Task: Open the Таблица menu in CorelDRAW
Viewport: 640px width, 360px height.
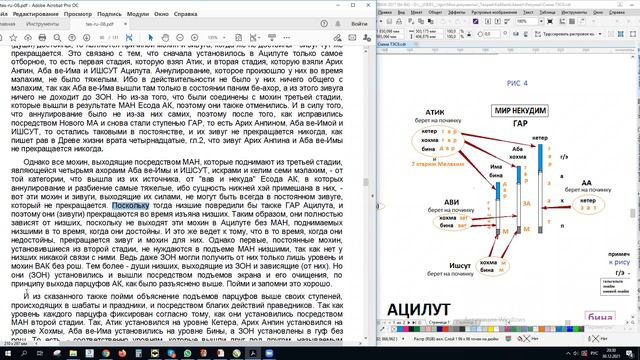Action: coord(547,12)
